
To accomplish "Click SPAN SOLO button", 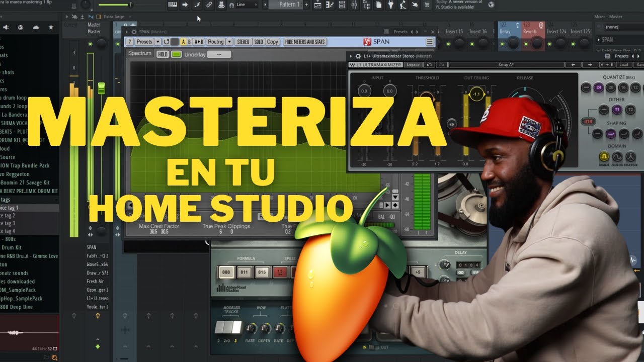I will point(259,42).
